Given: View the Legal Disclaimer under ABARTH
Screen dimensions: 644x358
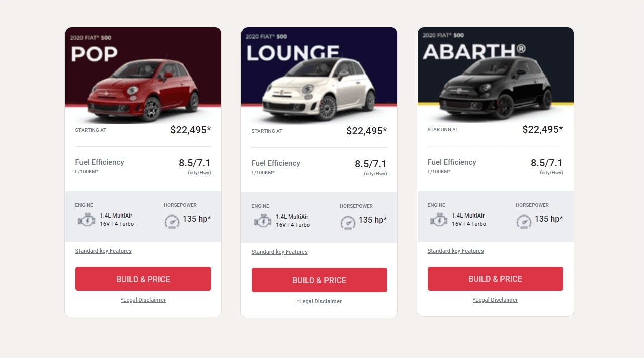Looking at the screenshot, I should coord(495,300).
